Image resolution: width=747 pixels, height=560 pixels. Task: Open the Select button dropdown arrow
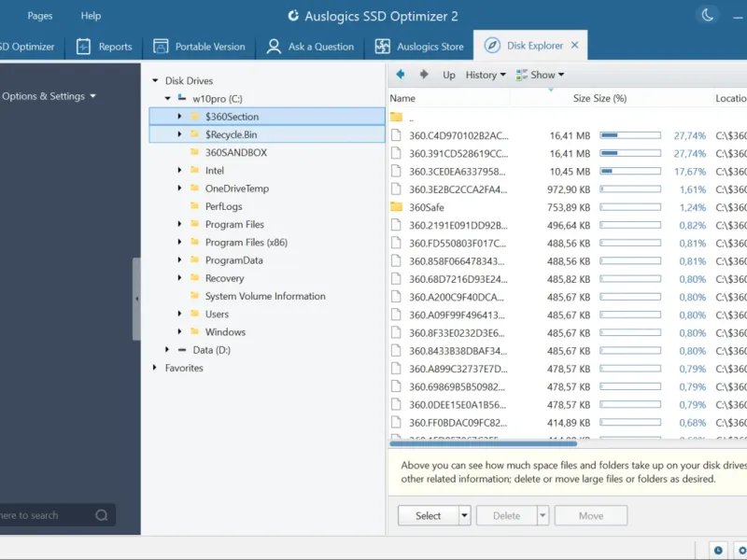(464, 516)
